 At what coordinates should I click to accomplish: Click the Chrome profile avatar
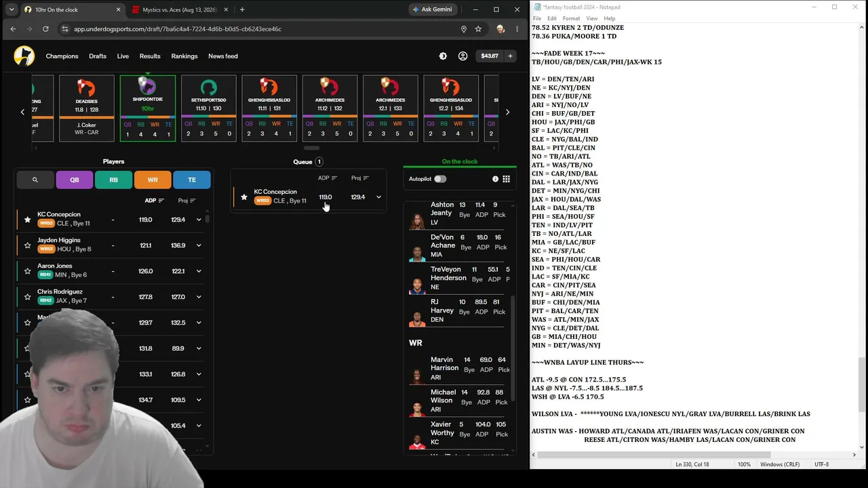500,29
